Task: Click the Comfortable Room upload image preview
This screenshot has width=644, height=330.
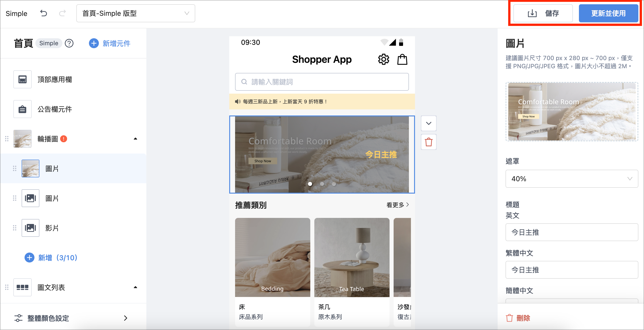Action: [x=572, y=111]
